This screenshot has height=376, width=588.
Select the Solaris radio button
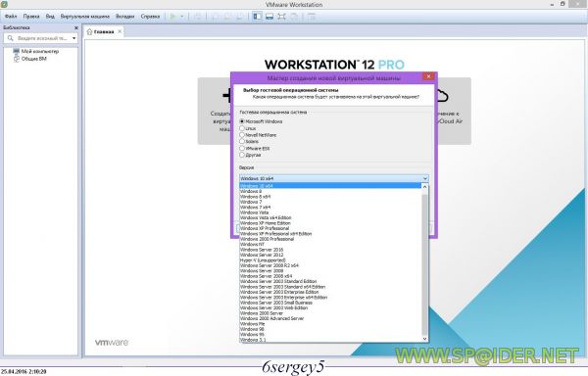[x=242, y=141]
